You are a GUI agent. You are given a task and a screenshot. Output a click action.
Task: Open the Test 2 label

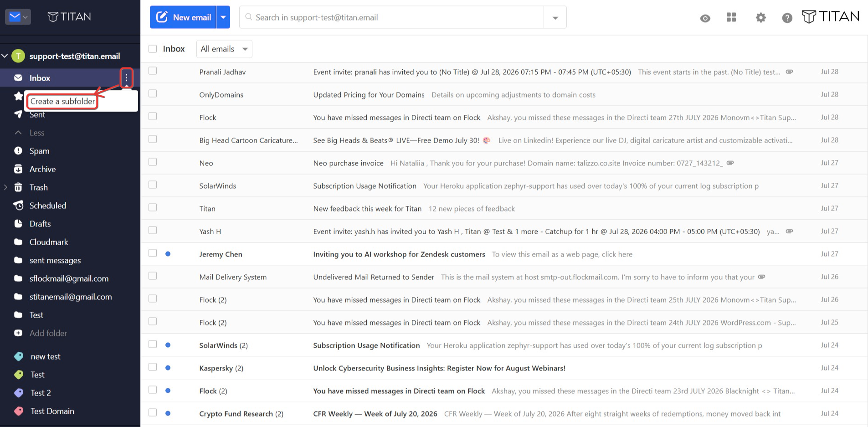[41, 393]
